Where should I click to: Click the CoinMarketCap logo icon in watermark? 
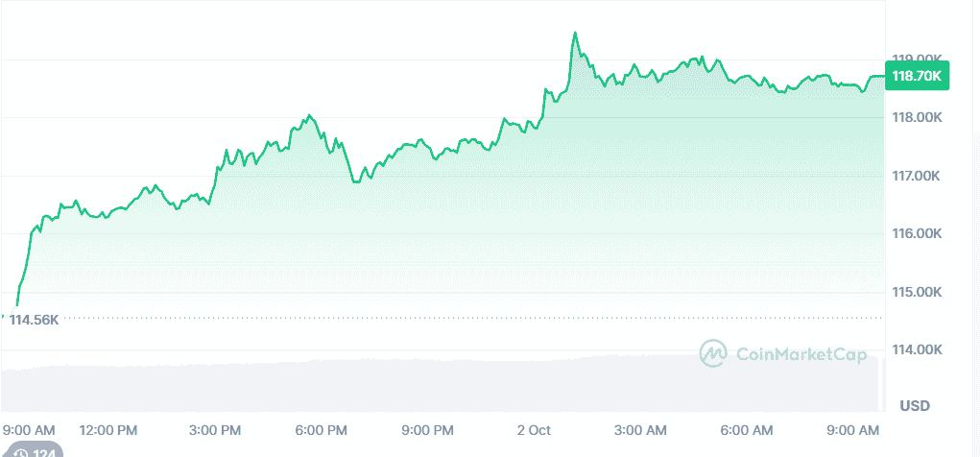[713, 353]
